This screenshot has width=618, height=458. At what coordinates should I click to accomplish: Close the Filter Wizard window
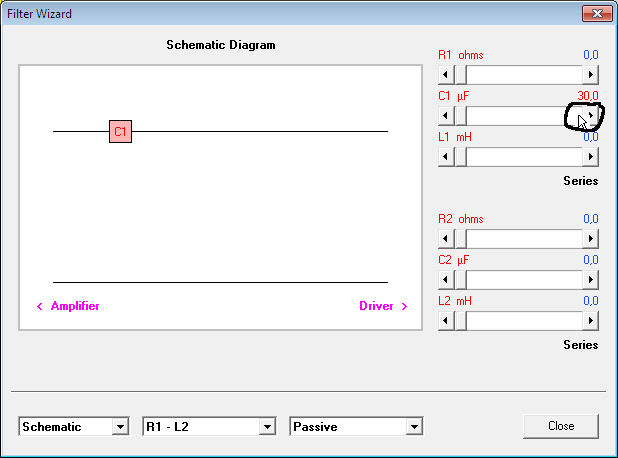597,14
